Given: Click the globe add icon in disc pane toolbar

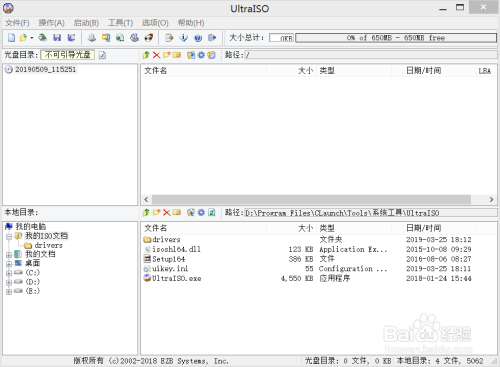Looking at the screenshot, I should [191, 55].
